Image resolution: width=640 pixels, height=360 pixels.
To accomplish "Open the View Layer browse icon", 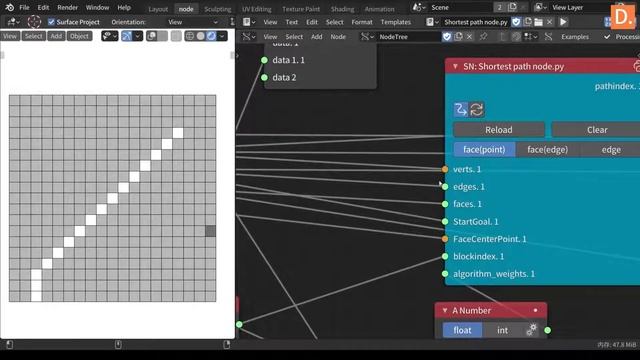I will (x=541, y=7).
